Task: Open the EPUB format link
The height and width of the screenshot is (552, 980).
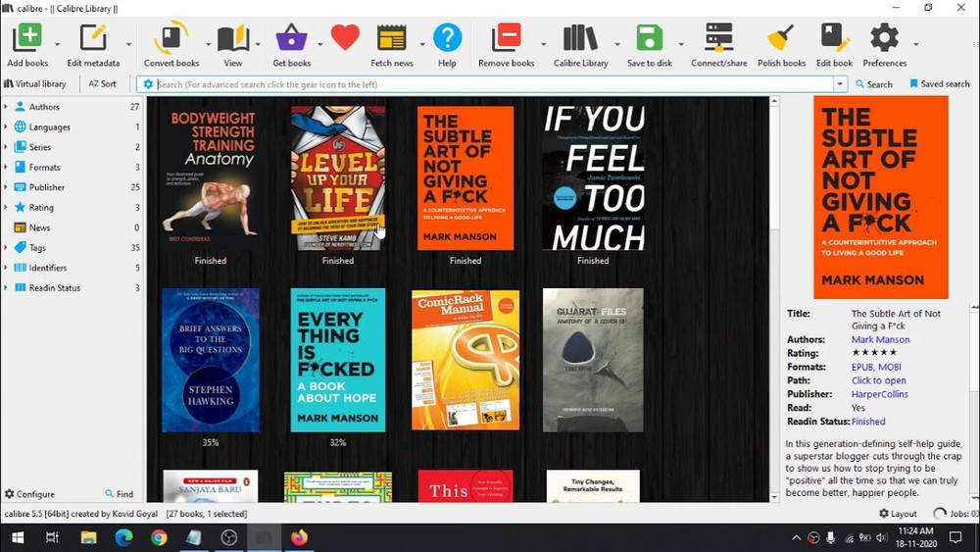Action: click(862, 367)
